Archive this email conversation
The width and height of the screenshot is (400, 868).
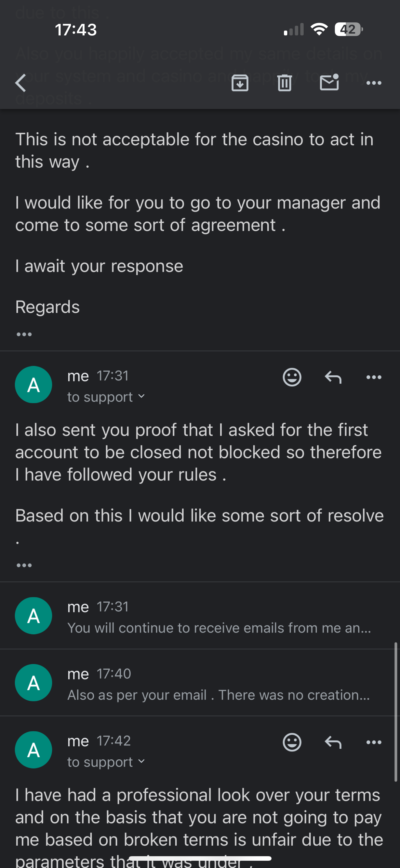tap(240, 83)
